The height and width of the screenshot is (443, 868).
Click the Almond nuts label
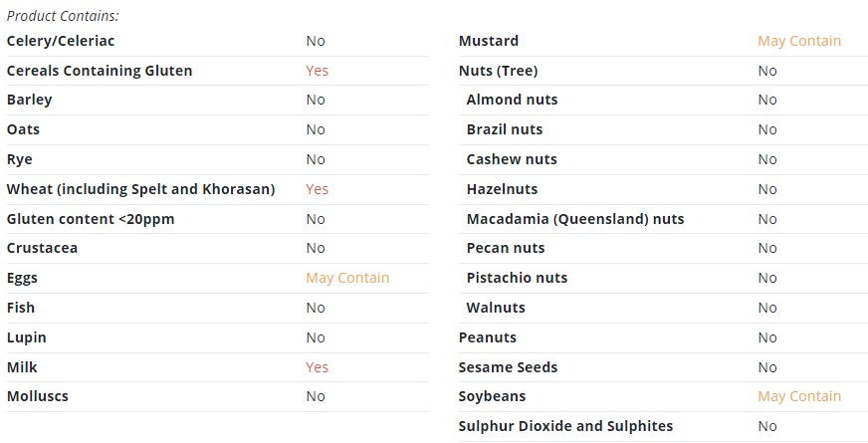point(512,100)
